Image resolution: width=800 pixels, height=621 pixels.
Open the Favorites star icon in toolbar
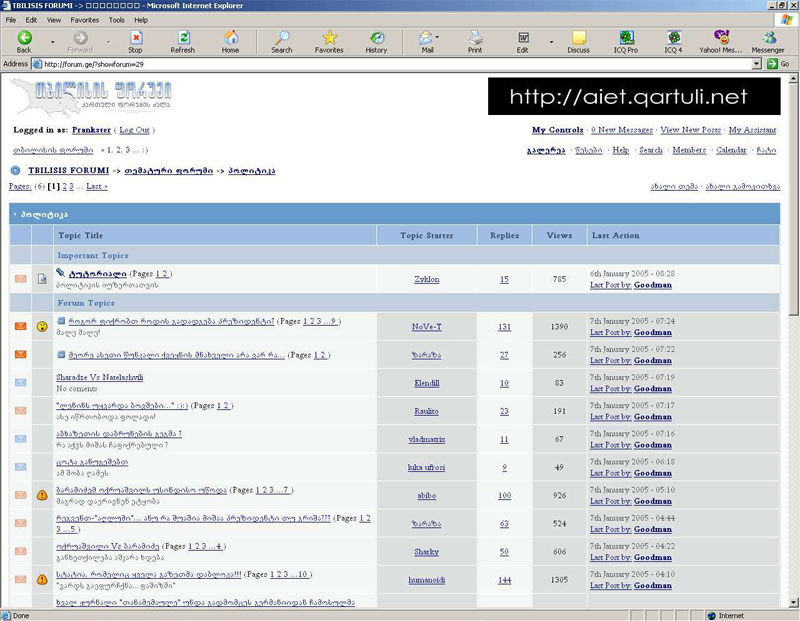pyautogui.click(x=329, y=40)
